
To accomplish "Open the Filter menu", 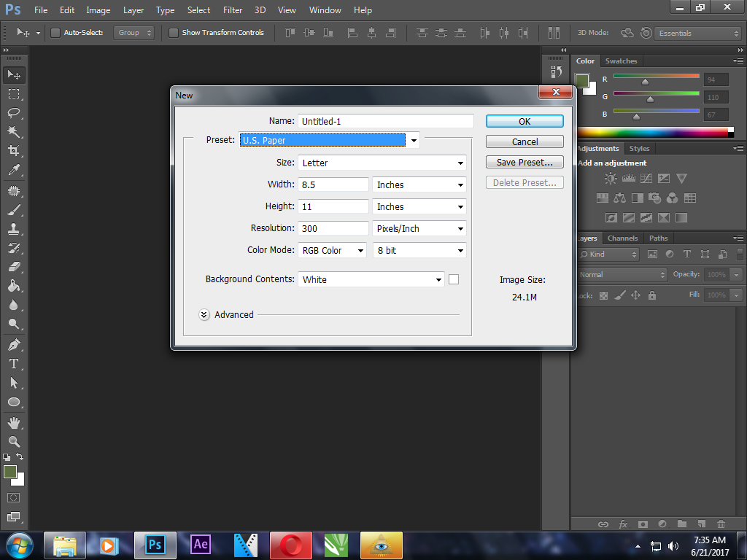I will pyautogui.click(x=233, y=10).
